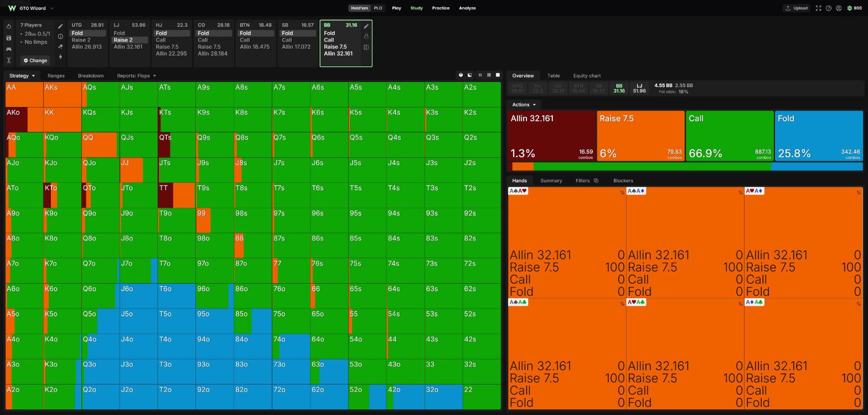Click the save floppy-disk icon
The image size is (868, 415).
pos(9,38)
